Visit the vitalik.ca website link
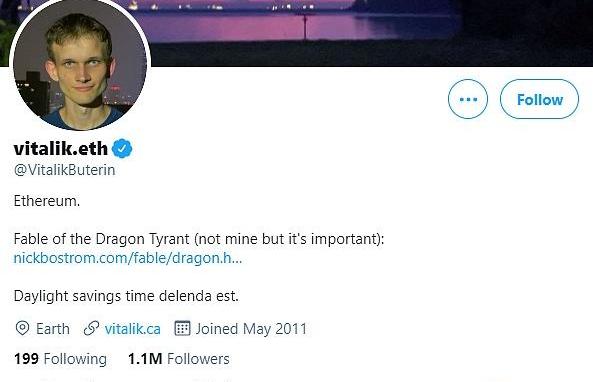This screenshot has width=593, height=382. (133, 329)
